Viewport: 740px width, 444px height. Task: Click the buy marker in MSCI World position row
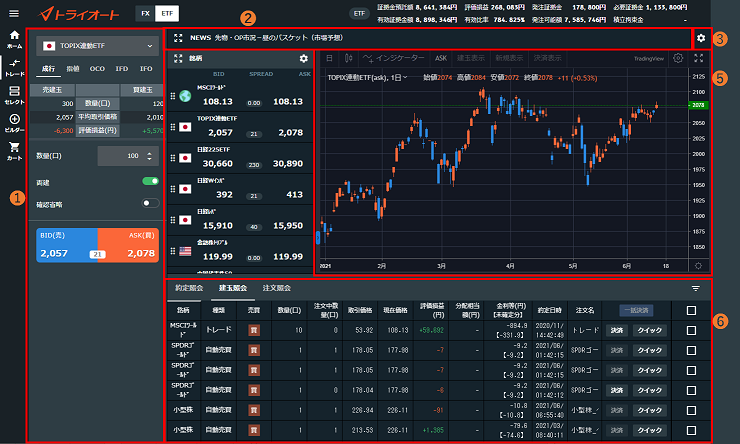click(x=254, y=330)
